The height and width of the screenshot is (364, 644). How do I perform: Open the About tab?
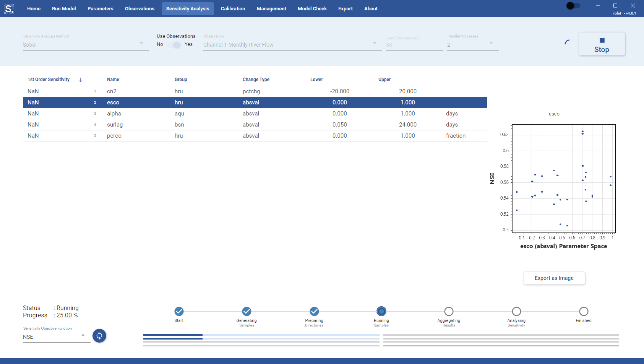pyautogui.click(x=371, y=8)
